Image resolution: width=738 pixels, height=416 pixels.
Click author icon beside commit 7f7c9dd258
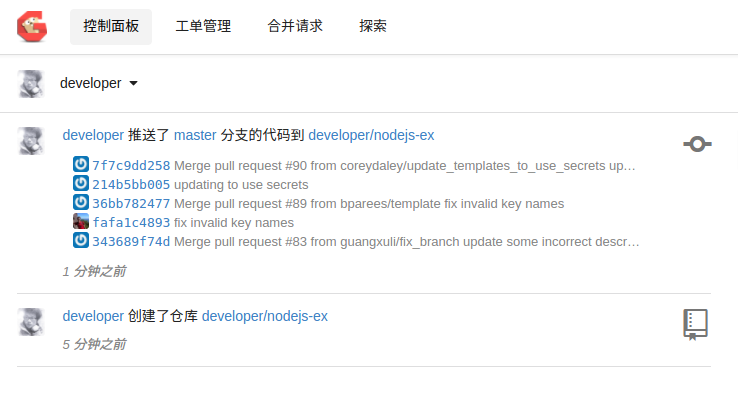tap(81, 165)
